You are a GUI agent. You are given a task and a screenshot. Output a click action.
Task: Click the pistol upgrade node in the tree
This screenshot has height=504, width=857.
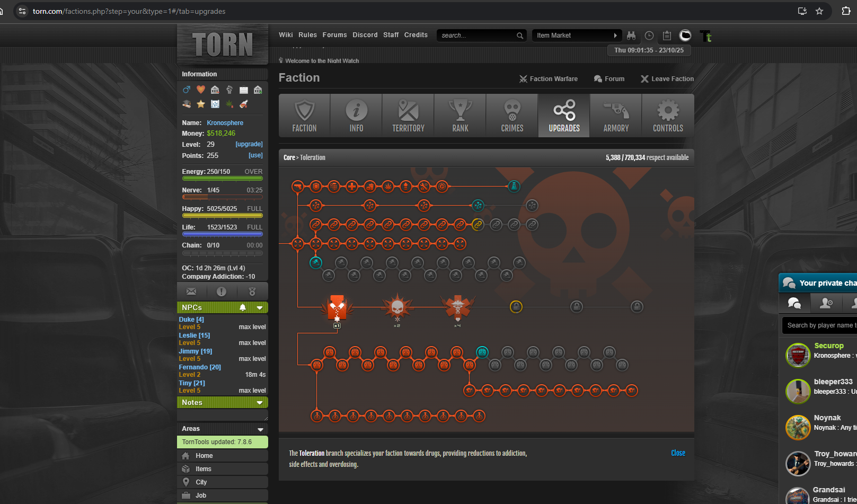pos(298,187)
